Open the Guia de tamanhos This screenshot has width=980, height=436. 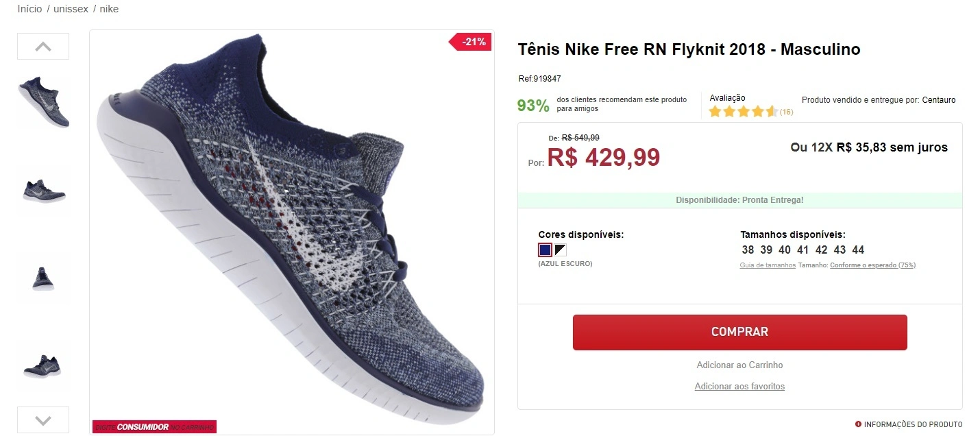click(768, 265)
